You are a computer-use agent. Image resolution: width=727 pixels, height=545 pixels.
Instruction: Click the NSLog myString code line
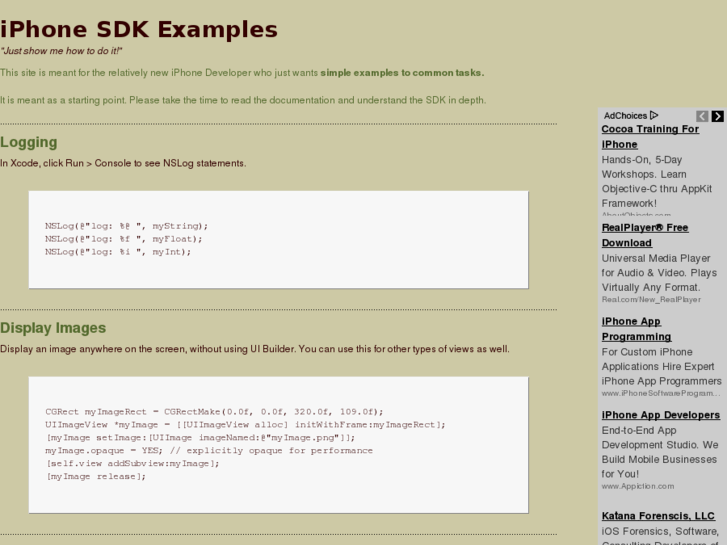[127, 226]
